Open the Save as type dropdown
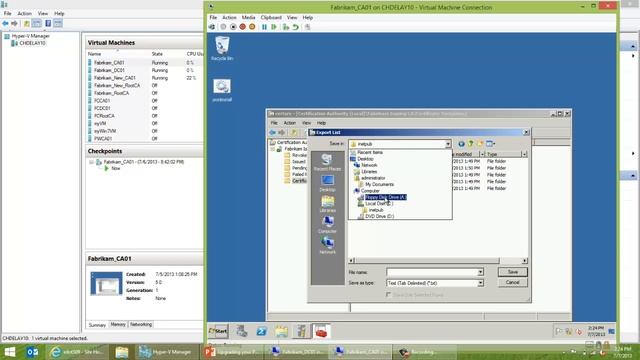This screenshot has height=360, width=640. 480,283
